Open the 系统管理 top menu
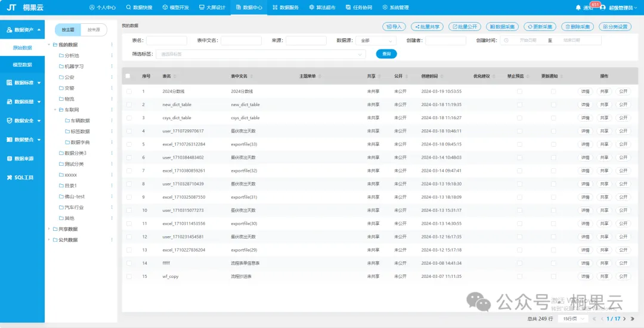Viewport: 644px width, 328px height. 395,7
